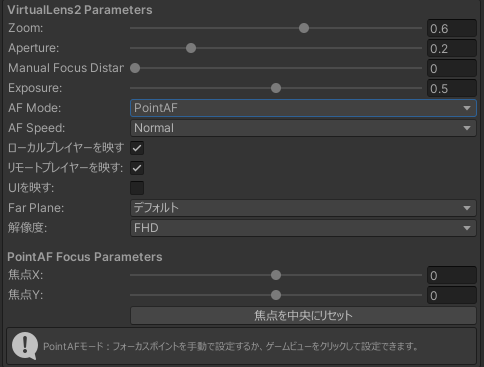Click the 焦点Y slider handle
The image size is (484, 367).
[276, 295]
